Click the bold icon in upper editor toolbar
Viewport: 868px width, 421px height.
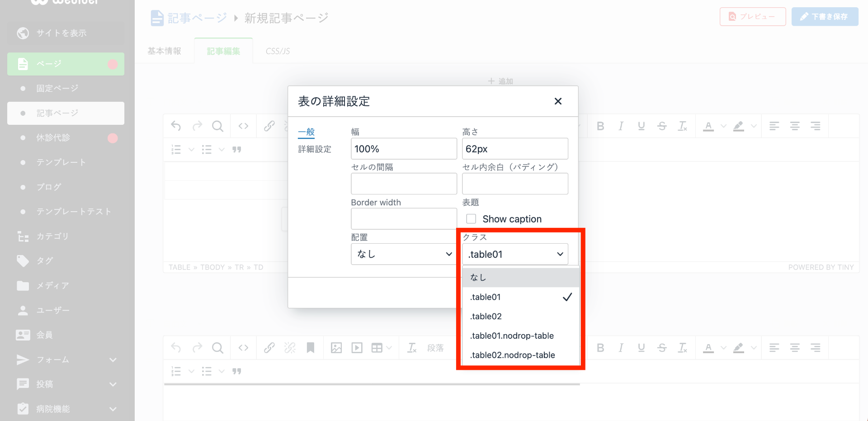point(600,126)
